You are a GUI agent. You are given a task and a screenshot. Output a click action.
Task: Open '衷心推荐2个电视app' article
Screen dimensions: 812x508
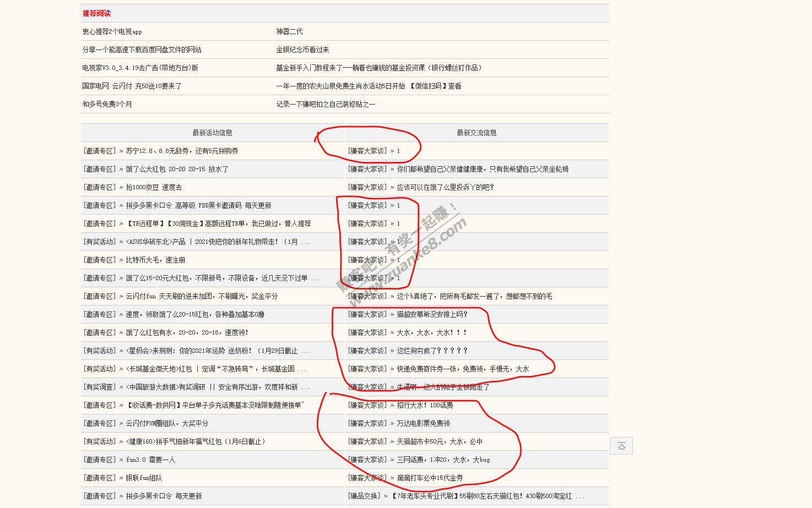pyautogui.click(x=112, y=32)
